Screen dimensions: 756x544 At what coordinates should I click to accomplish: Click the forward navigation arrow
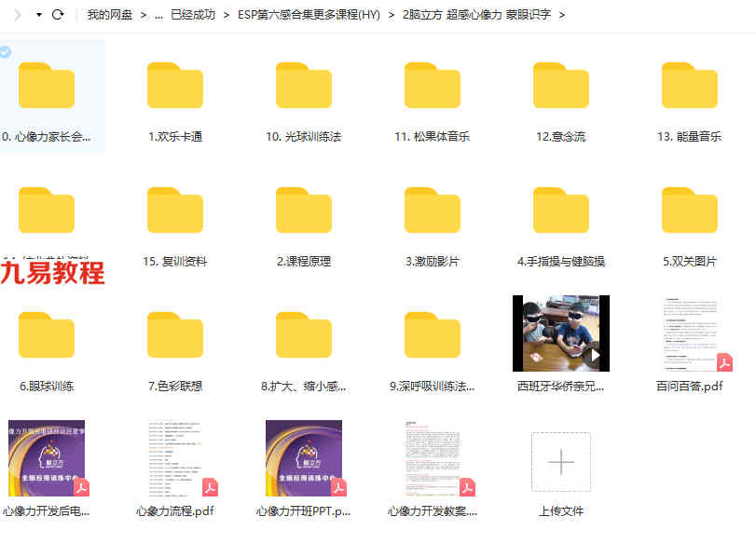[x=18, y=15]
